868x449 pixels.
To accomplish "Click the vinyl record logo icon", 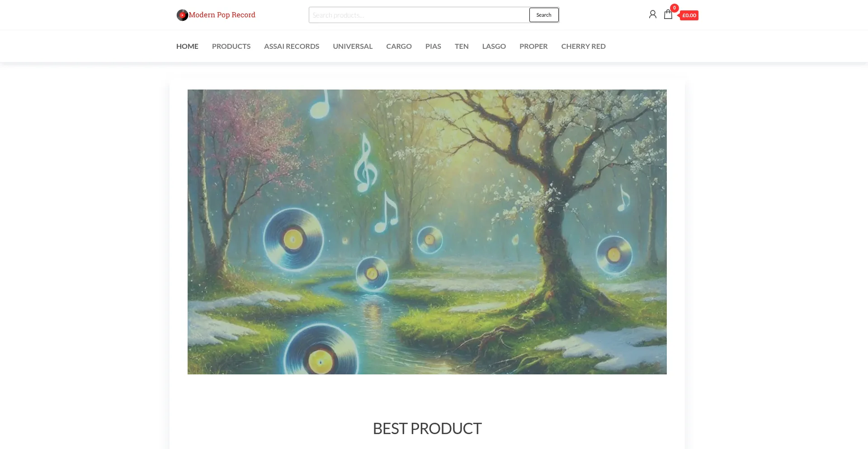I will tap(182, 15).
